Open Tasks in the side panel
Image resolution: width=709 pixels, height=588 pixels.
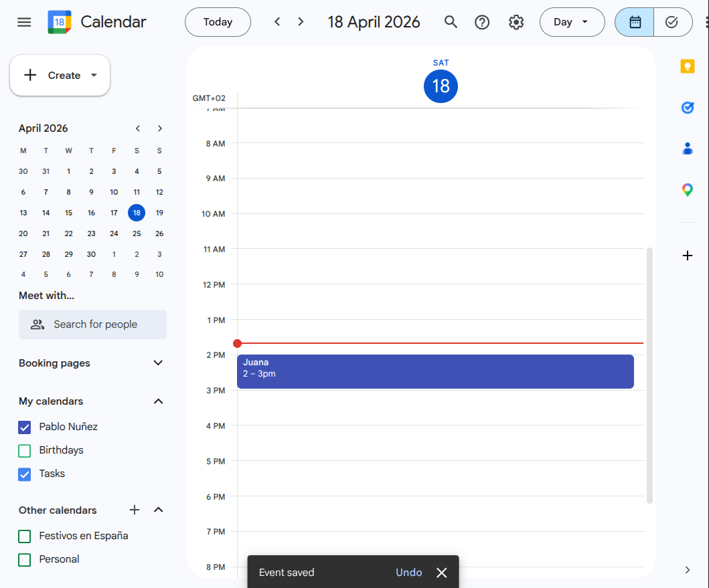687,107
